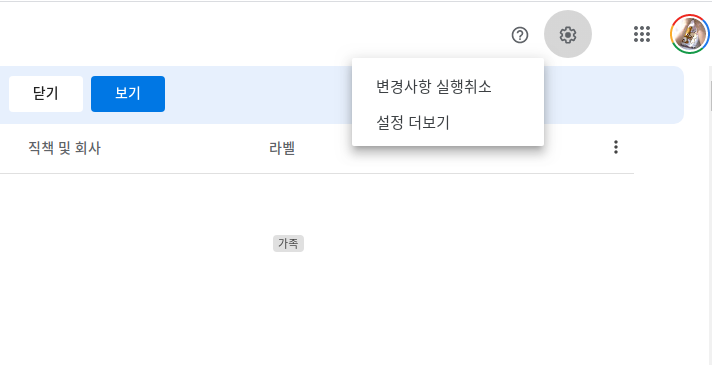Screen dimensions: 712x365
Task: Click the 라벨 column header
Action: click(x=282, y=148)
